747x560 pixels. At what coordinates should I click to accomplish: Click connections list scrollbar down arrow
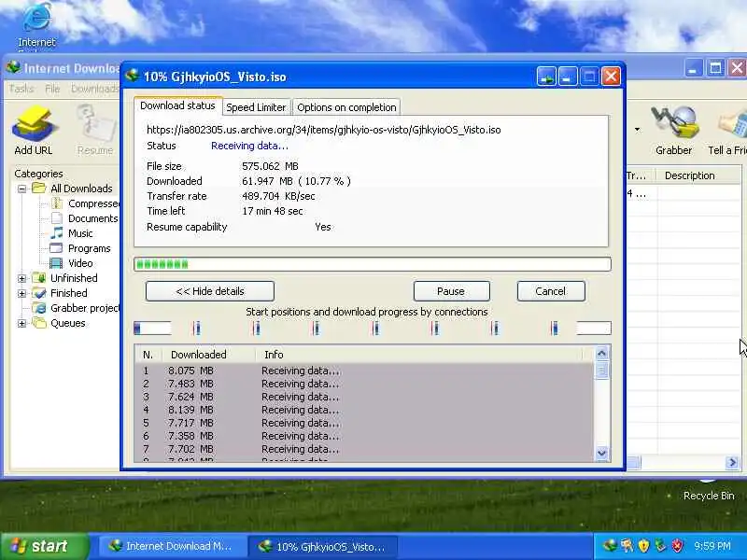[x=601, y=453]
